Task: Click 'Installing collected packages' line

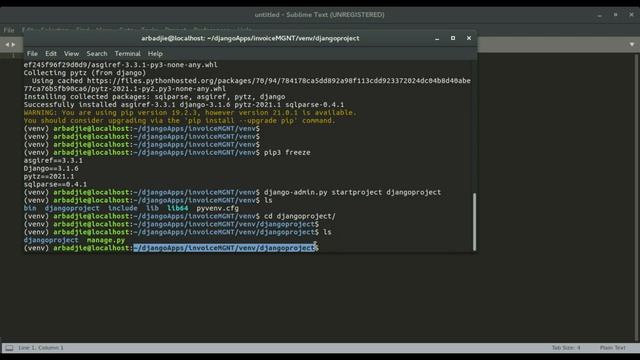Action: pos(154,97)
